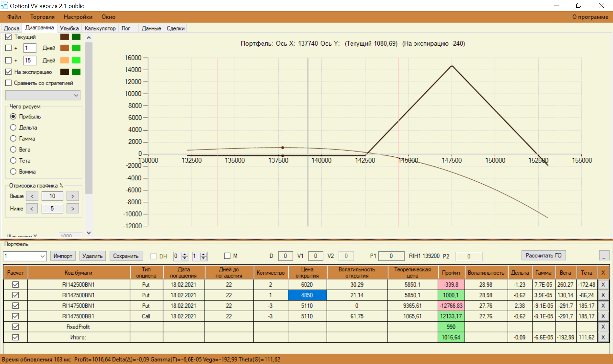Pick the bright green На экспирацию color swatch
The width and height of the screenshot is (613, 364).
(76, 72)
